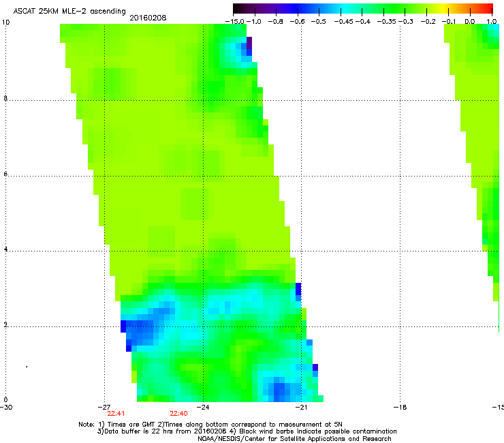Click the longitude axis label -18
504x443 pixels.
(x=400, y=408)
